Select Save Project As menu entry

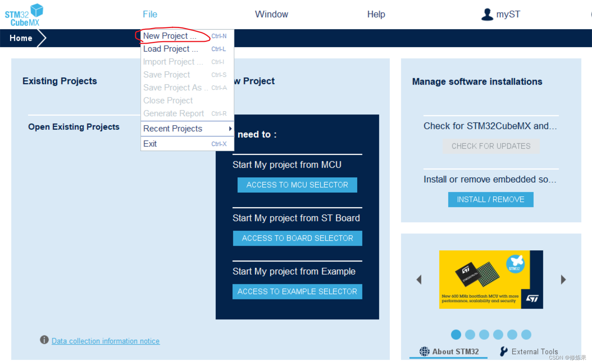click(x=187, y=88)
